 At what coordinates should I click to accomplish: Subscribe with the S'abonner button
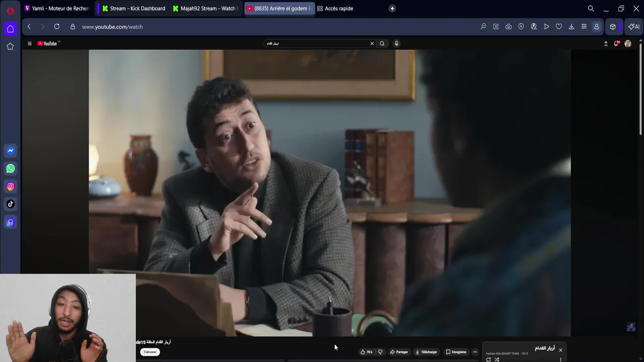(150, 352)
